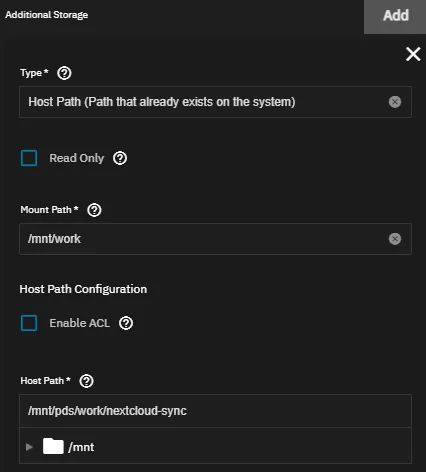Clear the Type field selection
Screen dimensions: 426x472
point(395,102)
